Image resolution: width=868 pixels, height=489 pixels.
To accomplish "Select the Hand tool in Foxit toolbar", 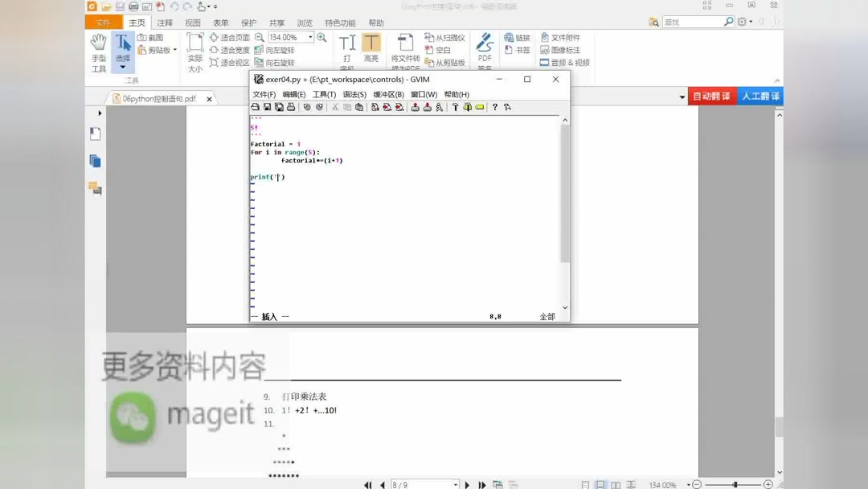I will coord(97,47).
